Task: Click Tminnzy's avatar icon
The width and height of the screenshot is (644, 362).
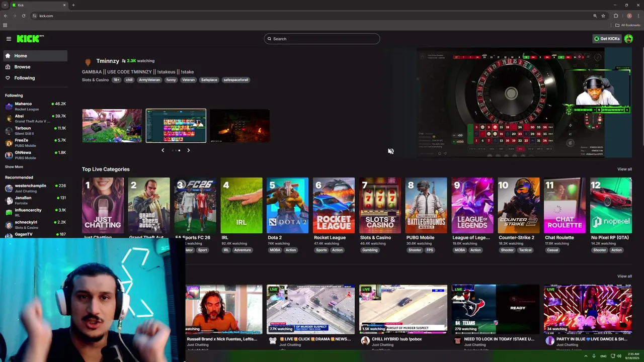Action: pyautogui.click(x=88, y=62)
